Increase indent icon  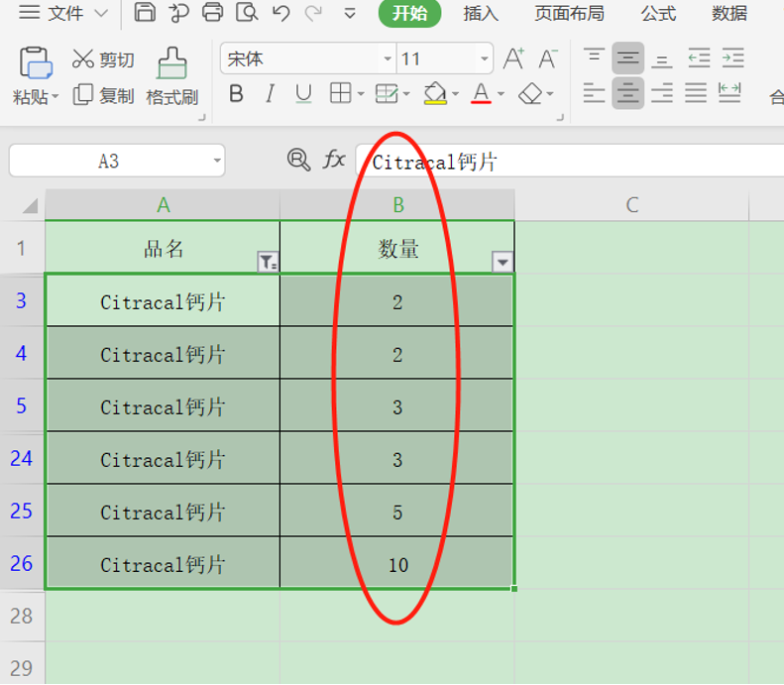(x=732, y=58)
